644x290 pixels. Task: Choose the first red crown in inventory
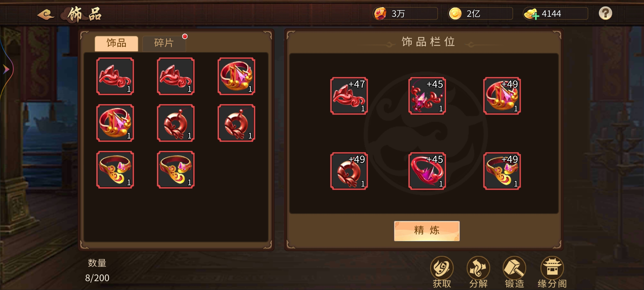115,76
